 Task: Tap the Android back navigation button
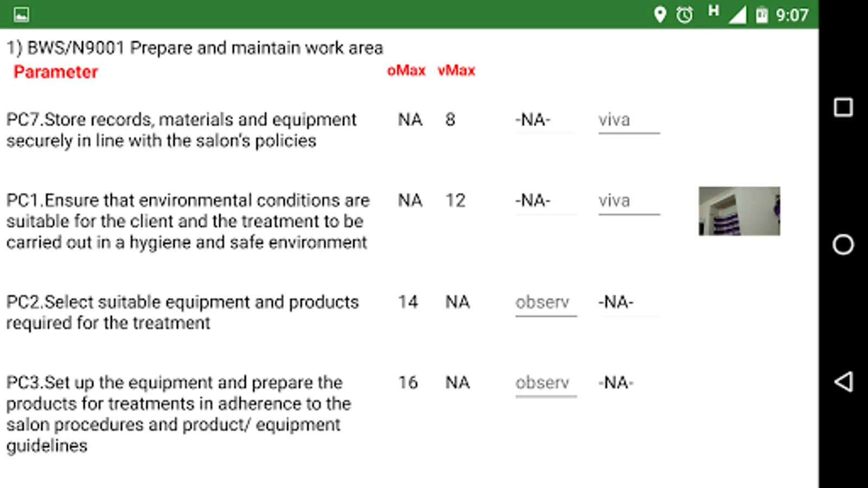point(843,382)
